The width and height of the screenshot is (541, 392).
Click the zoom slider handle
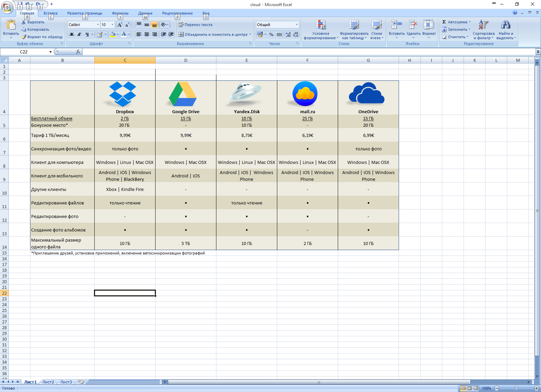516,388
